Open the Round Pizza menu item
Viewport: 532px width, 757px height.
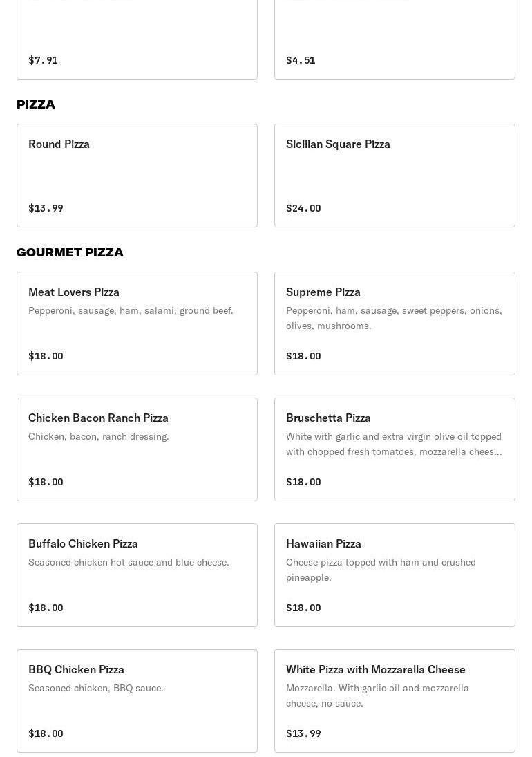point(137,175)
